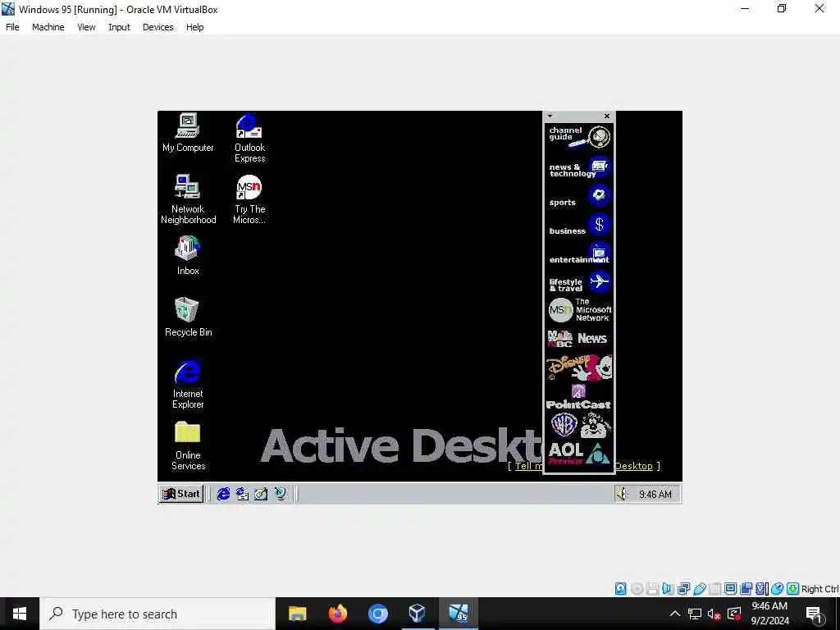Launch Internet Explorer from desktop icon
This screenshot has width=840, height=630.
(188, 384)
